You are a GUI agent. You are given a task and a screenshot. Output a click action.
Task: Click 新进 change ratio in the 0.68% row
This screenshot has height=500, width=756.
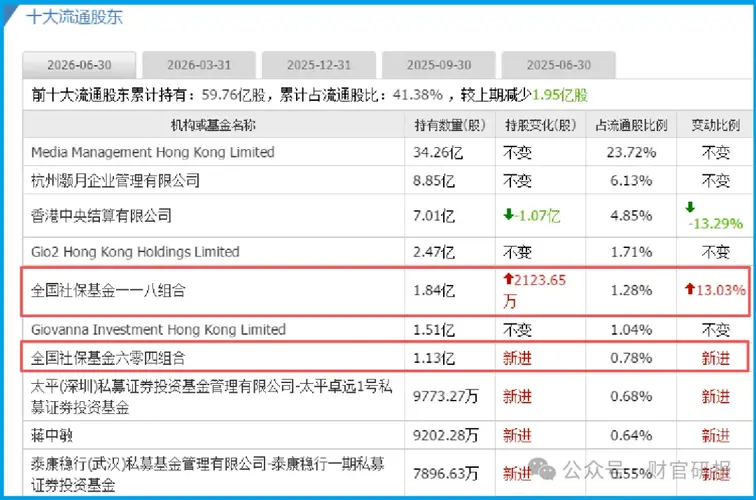(716, 397)
